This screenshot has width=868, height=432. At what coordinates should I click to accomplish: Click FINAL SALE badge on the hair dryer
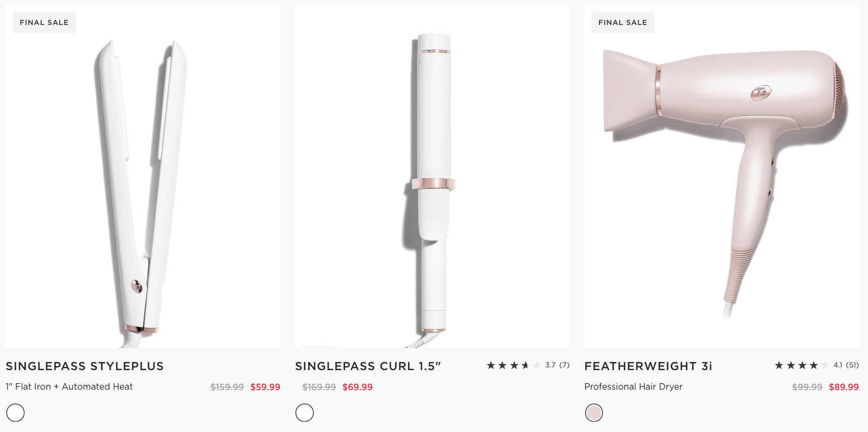[x=622, y=22]
